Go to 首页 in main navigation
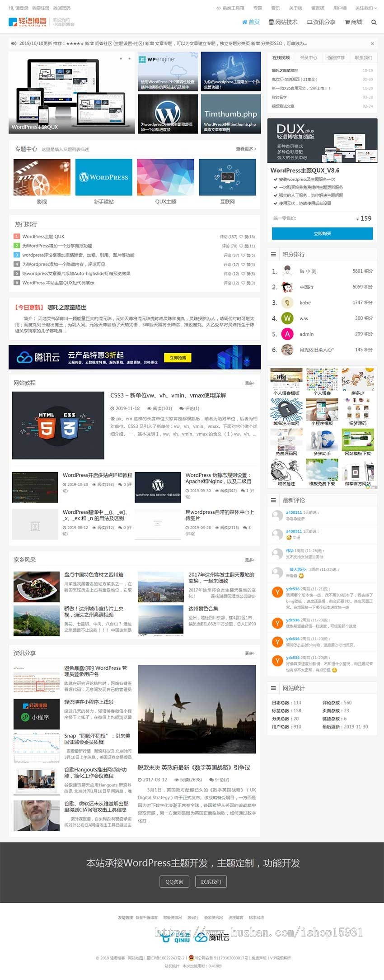Image resolution: width=384 pixels, height=980 pixels. tap(251, 22)
